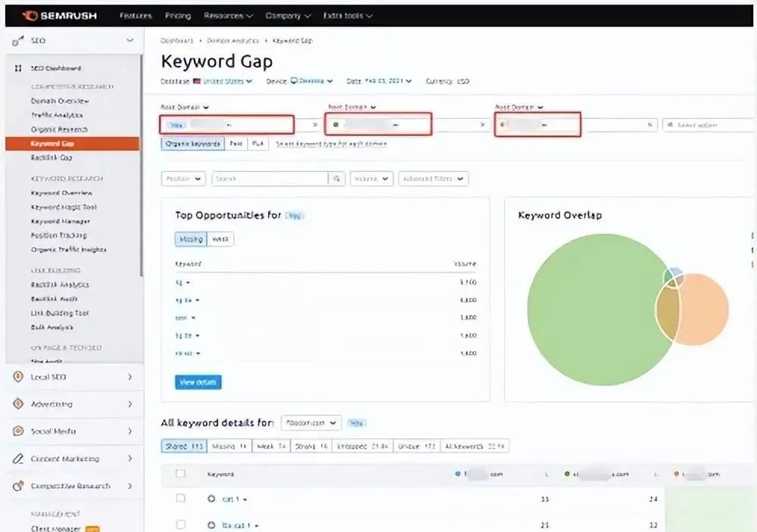757x532 pixels.
Task: Click the Local SEO sidebar icon
Action: [x=17, y=377]
